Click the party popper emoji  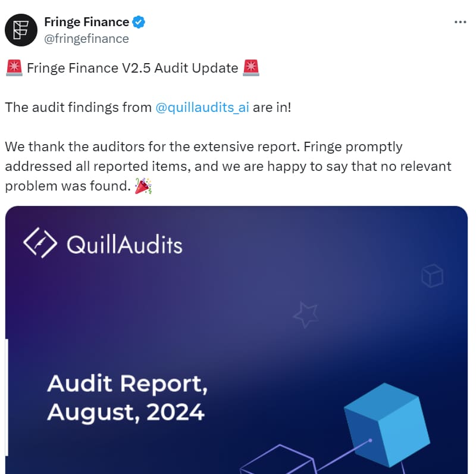click(x=143, y=186)
